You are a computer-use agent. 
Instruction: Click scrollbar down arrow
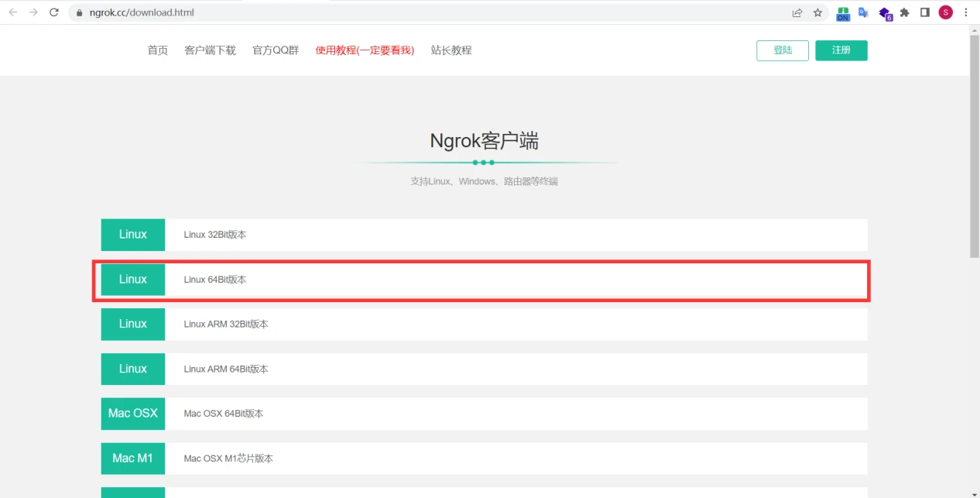click(x=974, y=493)
